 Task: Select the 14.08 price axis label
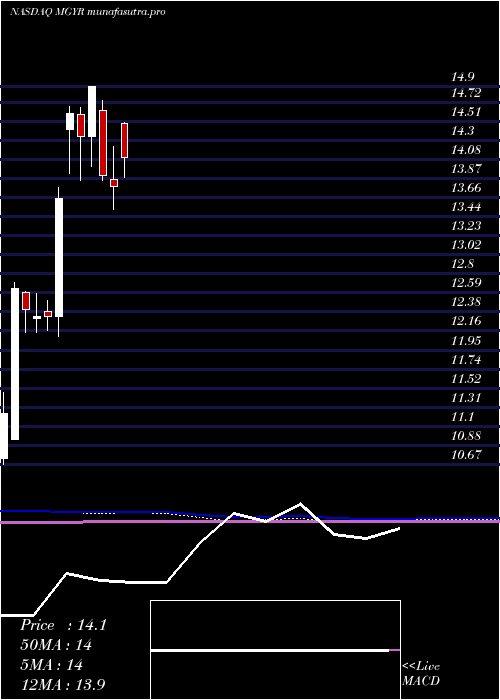[x=466, y=150]
